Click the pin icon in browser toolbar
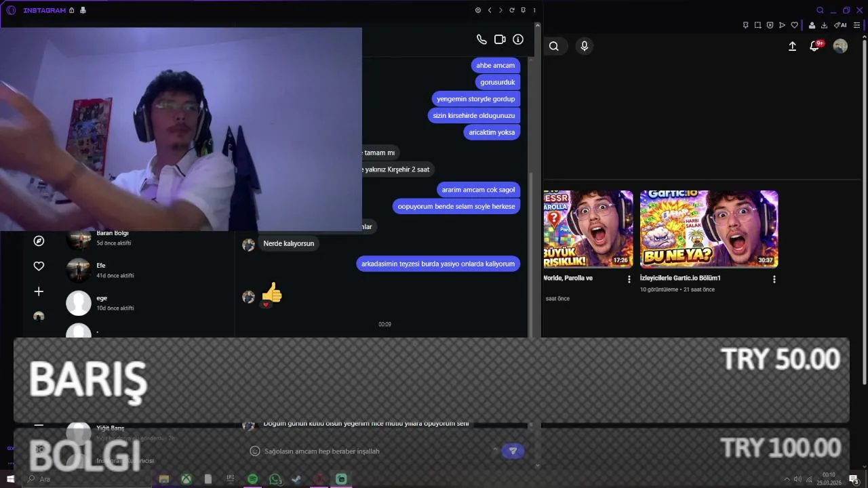 745,25
